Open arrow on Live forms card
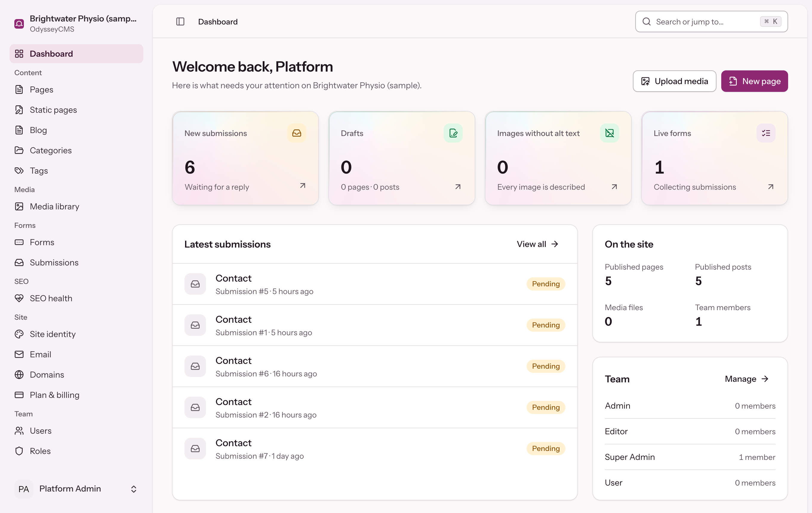The width and height of the screenshot is (812, 513). (x=771, y=187)
